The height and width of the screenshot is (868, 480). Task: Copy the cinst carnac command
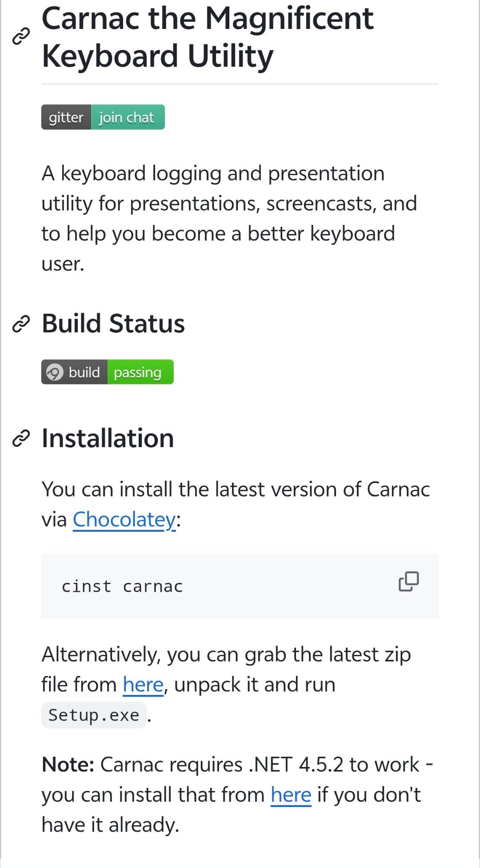[408, 581]
